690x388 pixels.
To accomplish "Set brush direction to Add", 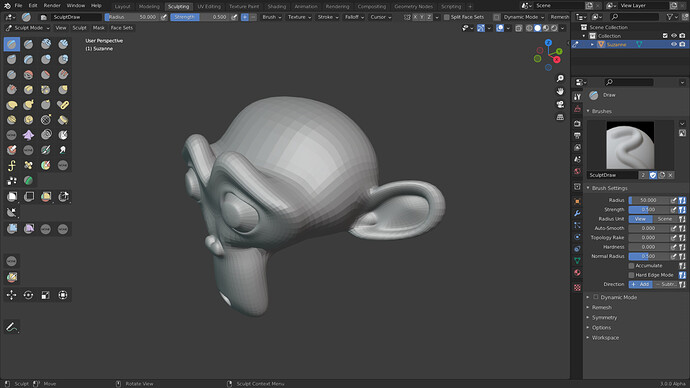I will tap(640, 285).
